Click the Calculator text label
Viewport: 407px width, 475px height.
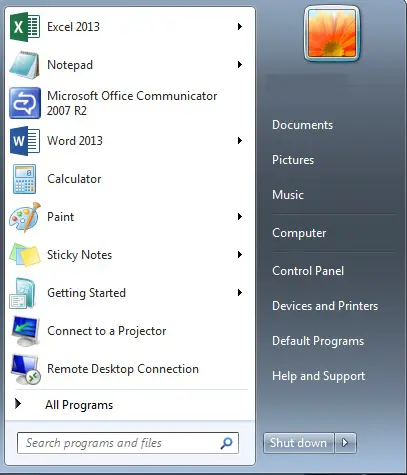(x=74, y=179)
